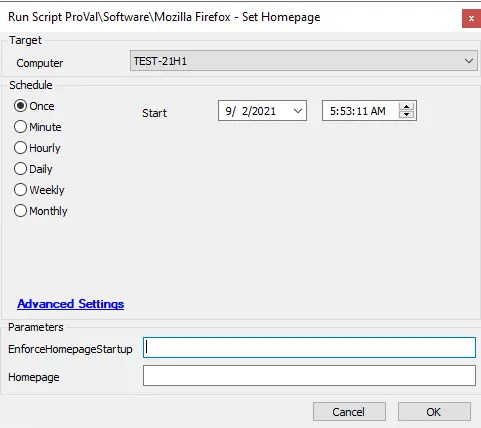Confirm the script run with OK
481x428 pixels.
click(x=434, y=412)
